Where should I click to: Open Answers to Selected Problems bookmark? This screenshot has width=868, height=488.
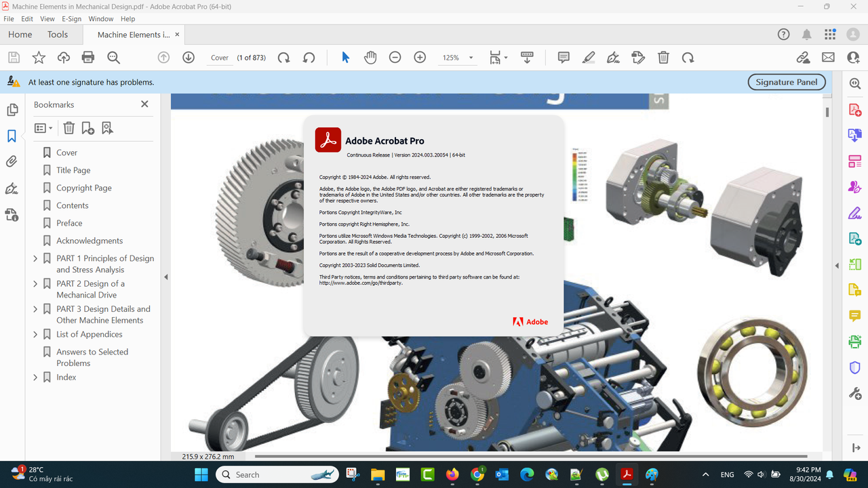tap(92, 357)
